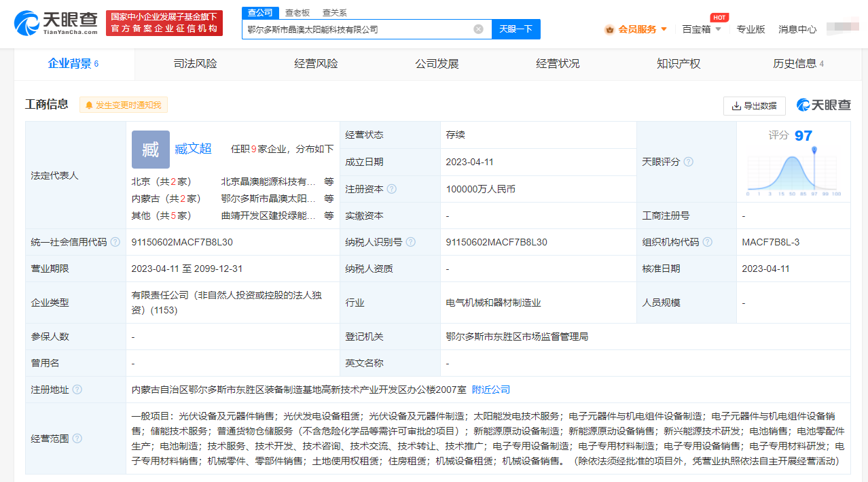
Task: Expand the 会员服务 dropdown arrow
Action: [664, 29]
